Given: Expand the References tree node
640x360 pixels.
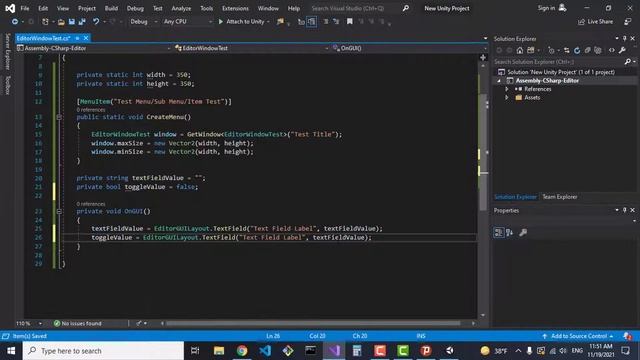Looking at the screenshot, I should 507,89.
